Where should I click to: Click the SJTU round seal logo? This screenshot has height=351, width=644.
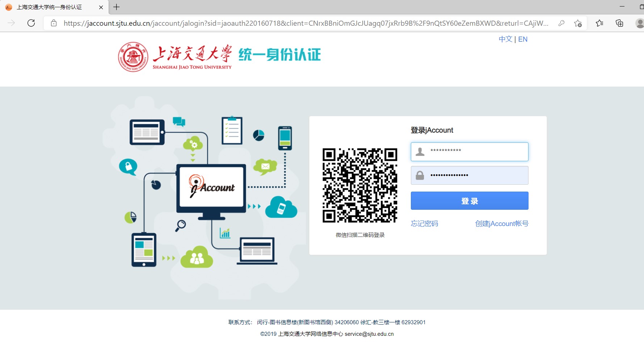[133, 57]
